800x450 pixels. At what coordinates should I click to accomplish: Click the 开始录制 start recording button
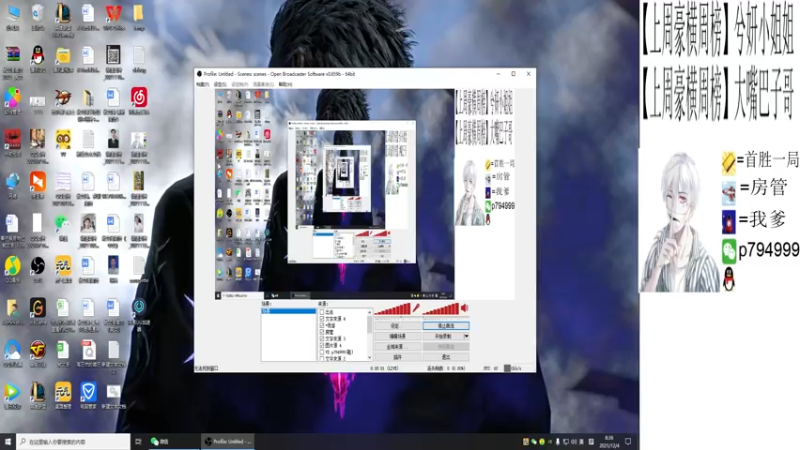(443, 336)
